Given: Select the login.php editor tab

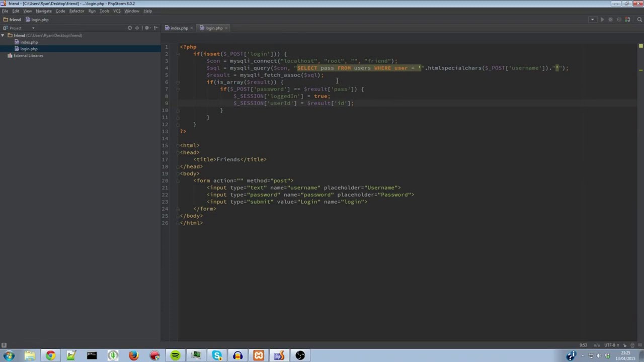Looking at the screenshot, I should coord(213,28).
